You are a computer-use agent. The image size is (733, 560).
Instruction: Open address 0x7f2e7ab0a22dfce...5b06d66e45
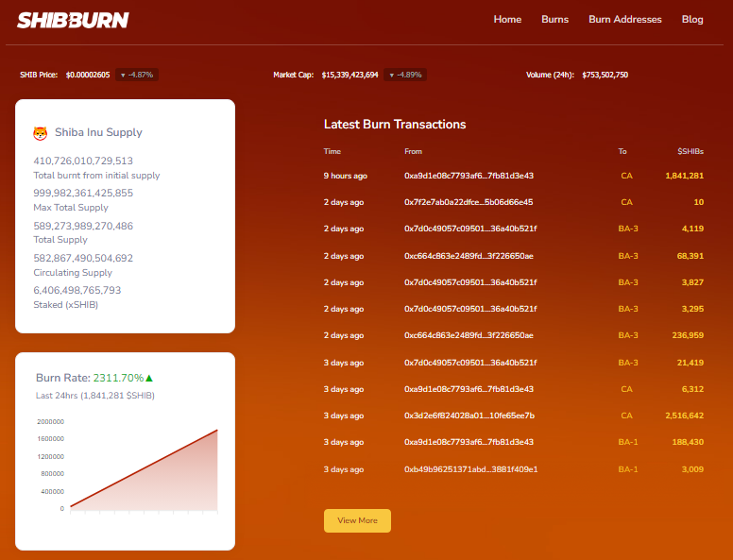[x=469, y=202]
